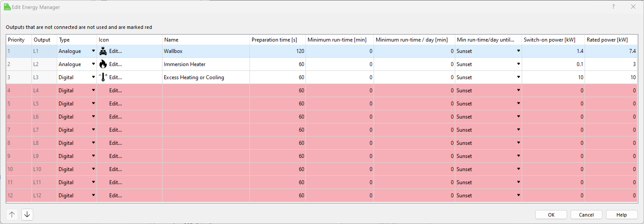Open Sunset dropdown for output L12

tap(518, 196)
